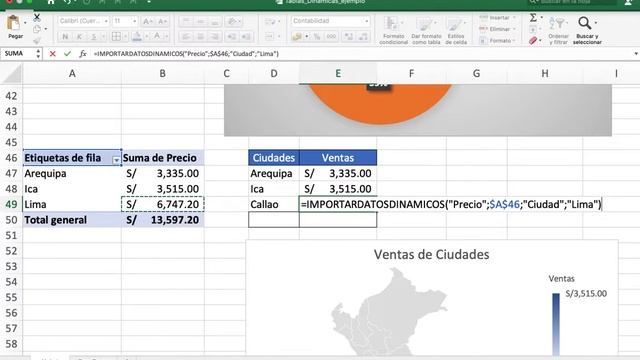Image resolution: width=640 pixels, height=360 pixels.
Task: Open the font size dropdown showing 11
Action: 134,21
